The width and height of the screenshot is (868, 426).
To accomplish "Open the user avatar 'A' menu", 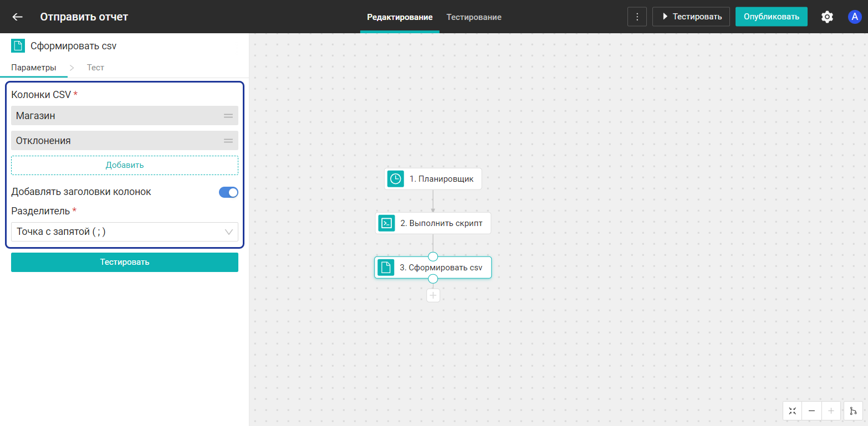I will pyautogui.click(x=855, y=17).
